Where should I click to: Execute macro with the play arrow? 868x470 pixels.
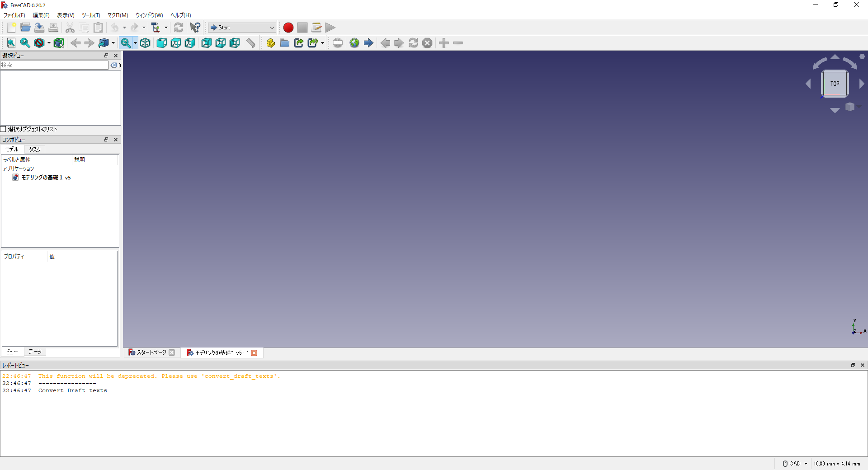tap(330, 28)
